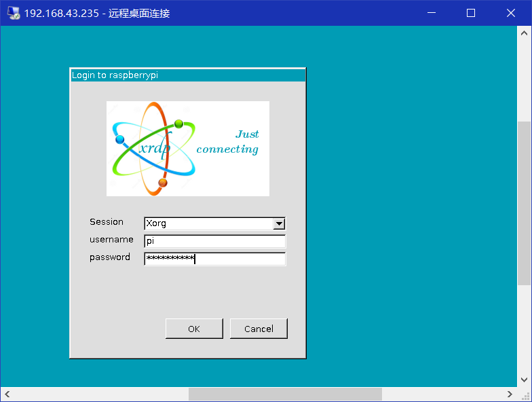Open the Session dropdown arrow

coord(279,223)
